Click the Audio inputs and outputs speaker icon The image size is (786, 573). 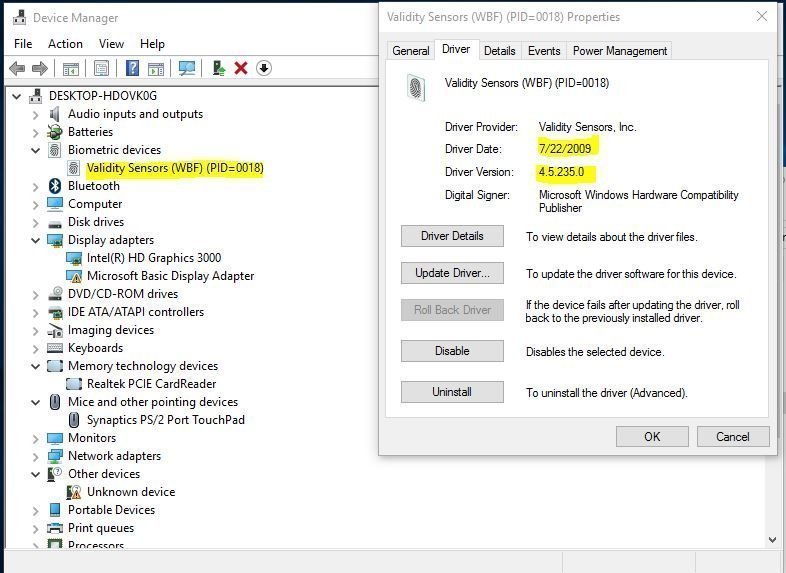coord(55,114)
